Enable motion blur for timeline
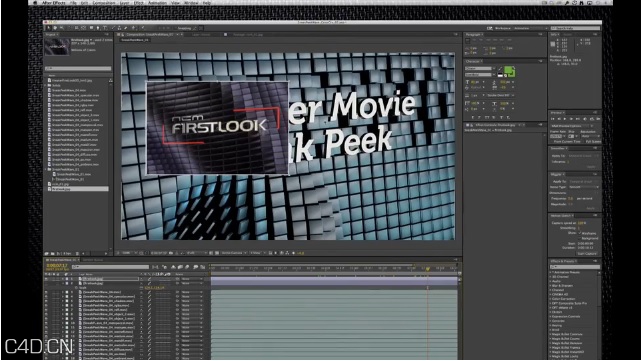 [x=187, y=267]
